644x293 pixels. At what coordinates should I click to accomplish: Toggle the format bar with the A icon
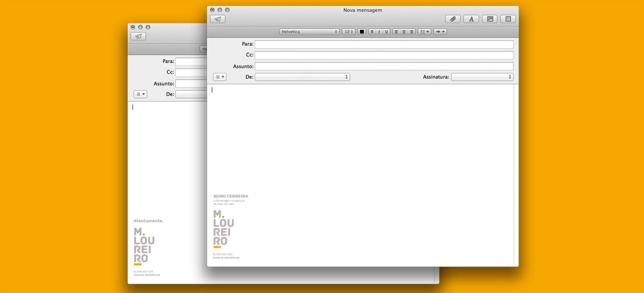(x=471, y=19)
